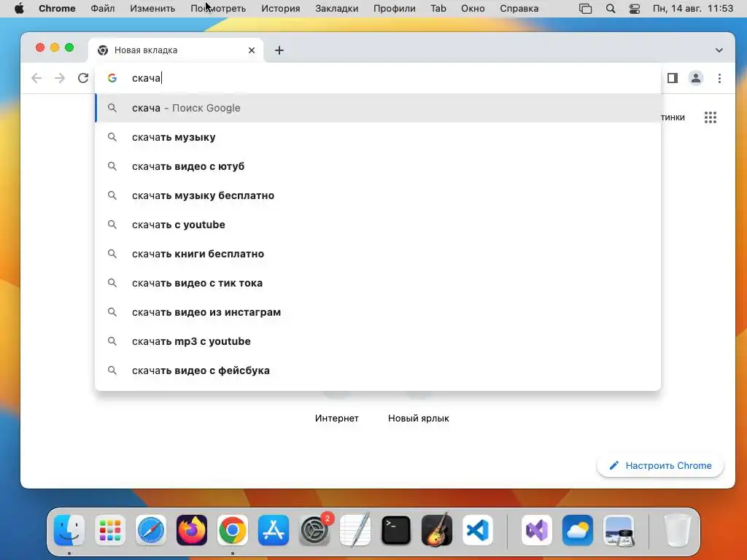The image size is (747, 560).
Task: Click the 'Новый ярлык' shortcut
Action: [x=418, y=418]
